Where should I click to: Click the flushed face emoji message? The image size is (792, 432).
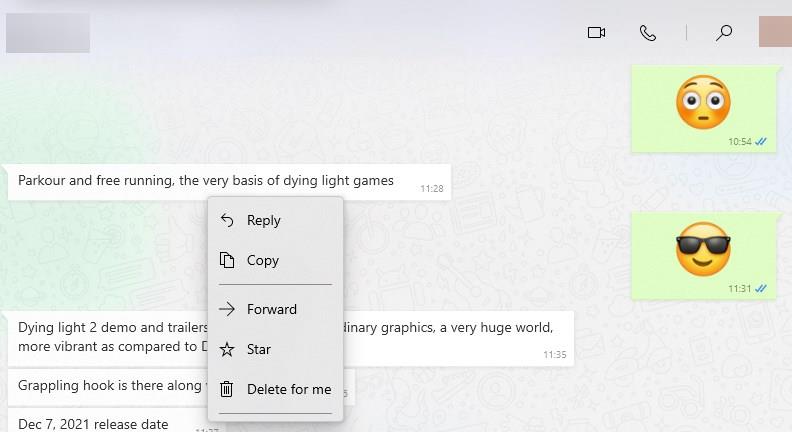pos(703,102)
